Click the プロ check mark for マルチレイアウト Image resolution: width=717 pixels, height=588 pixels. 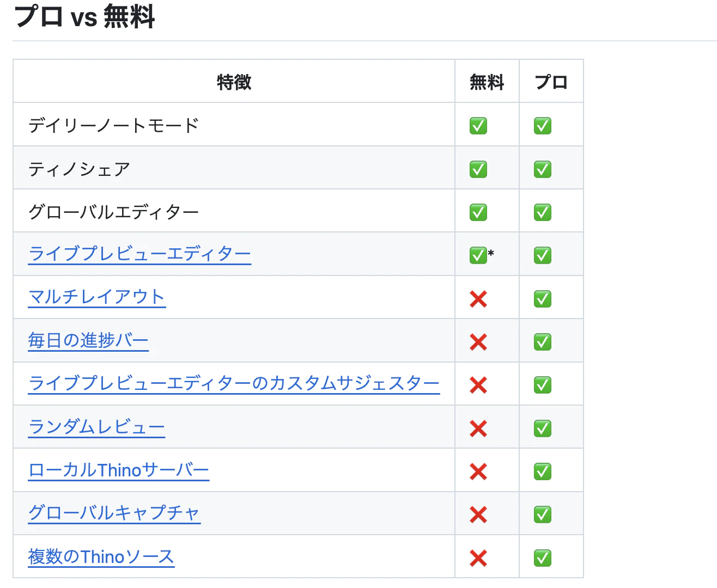543,299
